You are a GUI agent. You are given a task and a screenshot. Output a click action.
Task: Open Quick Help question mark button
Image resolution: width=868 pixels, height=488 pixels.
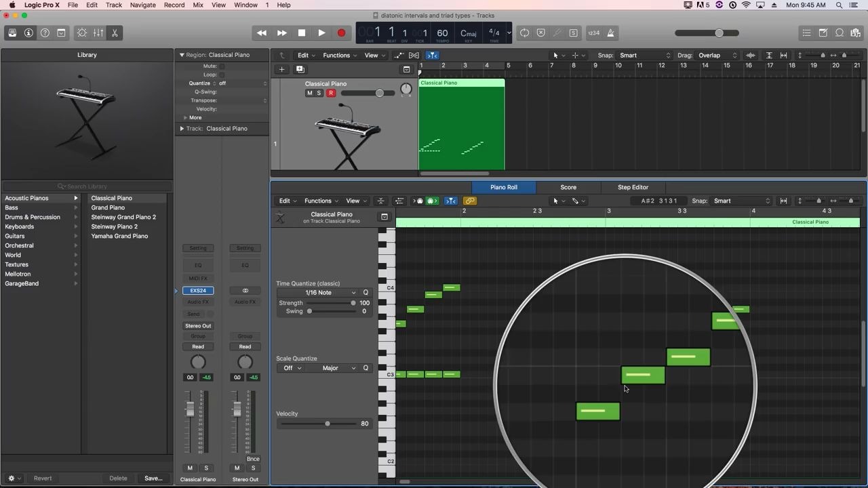pos(45,33)
